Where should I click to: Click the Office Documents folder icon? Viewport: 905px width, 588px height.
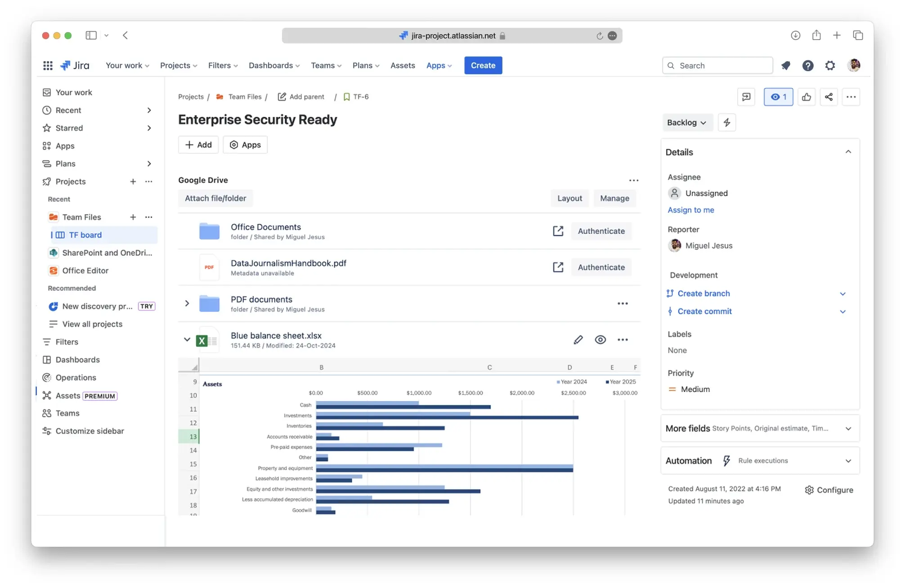[209, 231]
